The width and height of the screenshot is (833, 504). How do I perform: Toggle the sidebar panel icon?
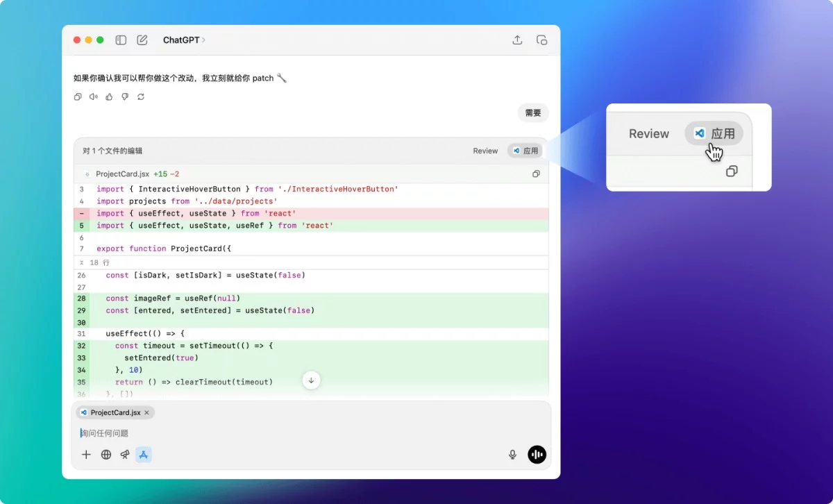tap(121, 40)
